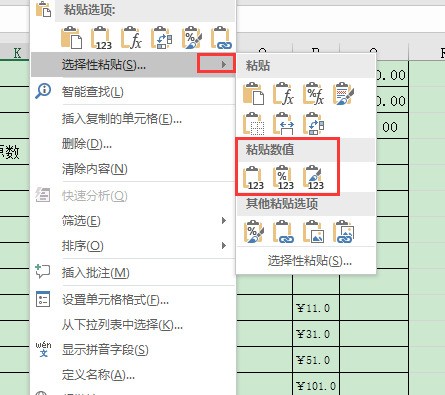Select cell containing ¥11.0
The width and height of the screenshot is (445, 395).
[316, 308]
